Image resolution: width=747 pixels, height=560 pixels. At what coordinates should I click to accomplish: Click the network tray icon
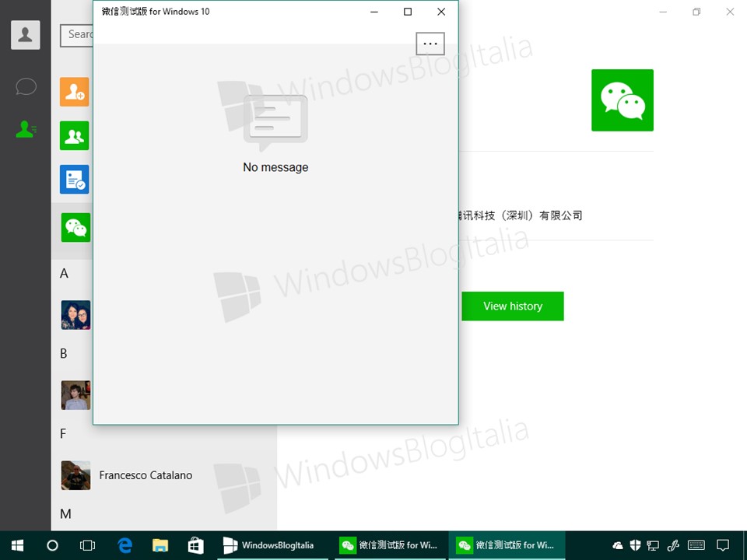click(x=653, y=546)
